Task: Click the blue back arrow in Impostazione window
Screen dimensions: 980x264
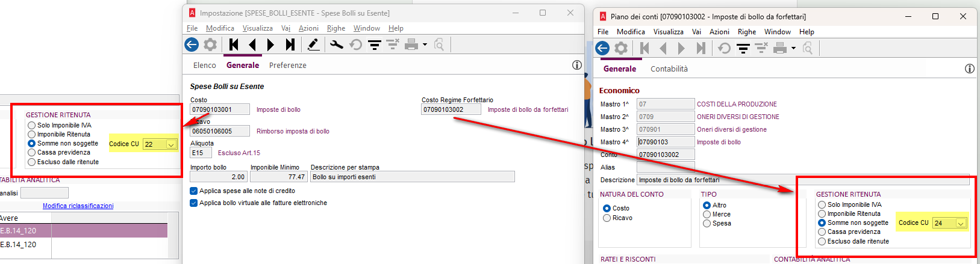Action: pos(192,45)
